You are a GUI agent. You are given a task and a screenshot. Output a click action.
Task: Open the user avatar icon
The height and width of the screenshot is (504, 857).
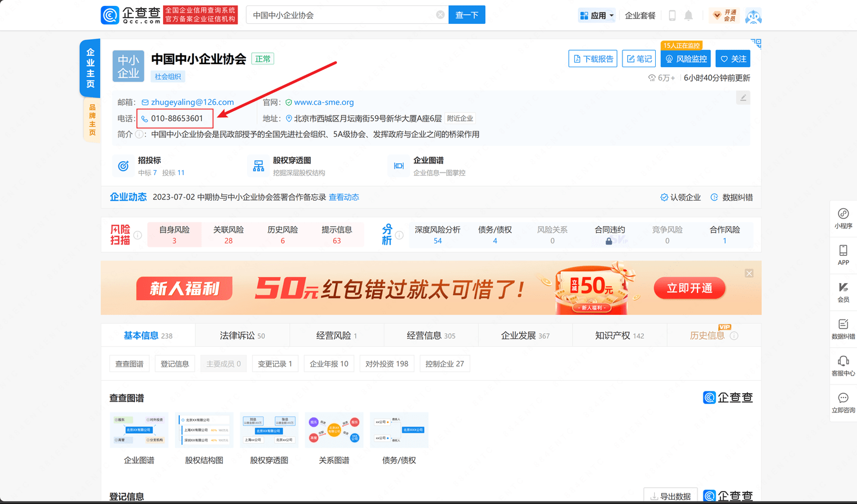point(753,16)
